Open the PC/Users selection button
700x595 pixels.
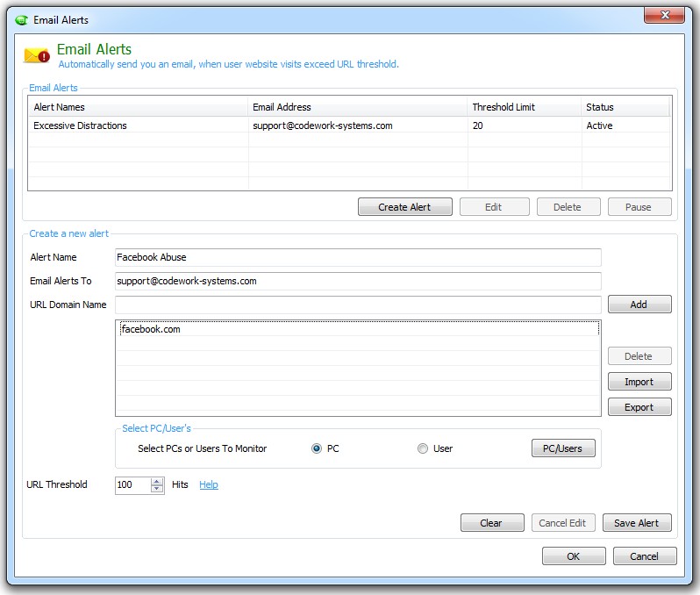[x=562, y=448]
